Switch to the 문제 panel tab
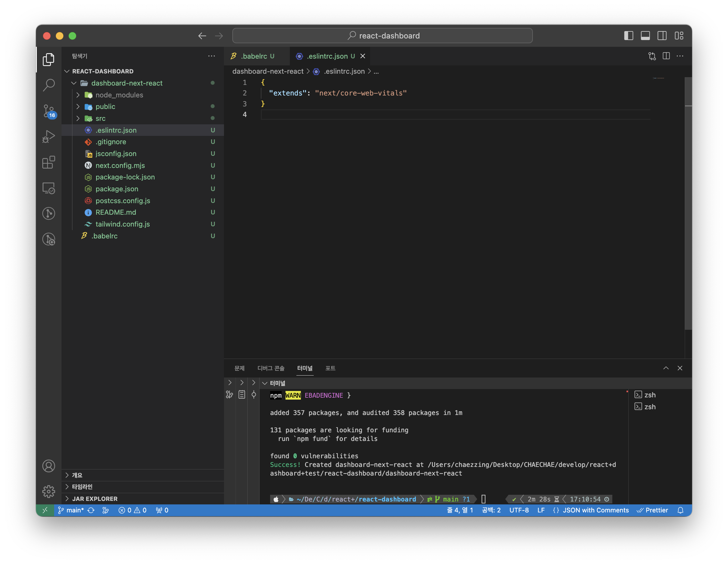Viewport: 728px width, 564px height. click(x=239, y=368)
